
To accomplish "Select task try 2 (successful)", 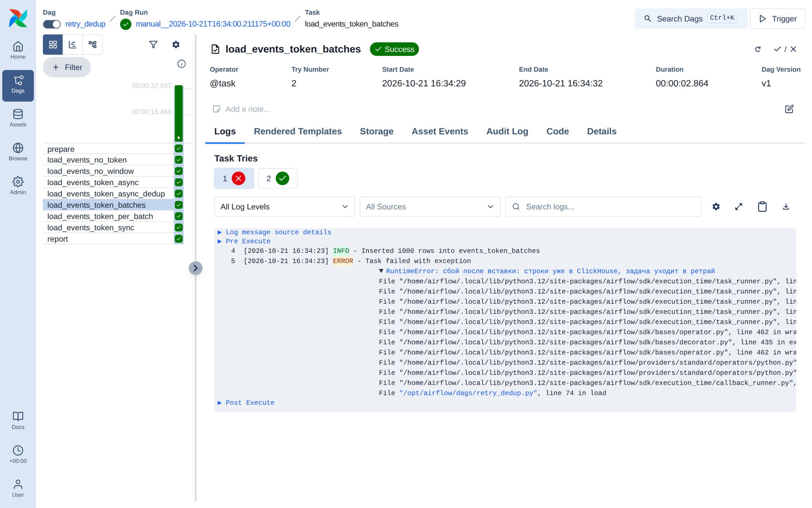I will (278, 178).
